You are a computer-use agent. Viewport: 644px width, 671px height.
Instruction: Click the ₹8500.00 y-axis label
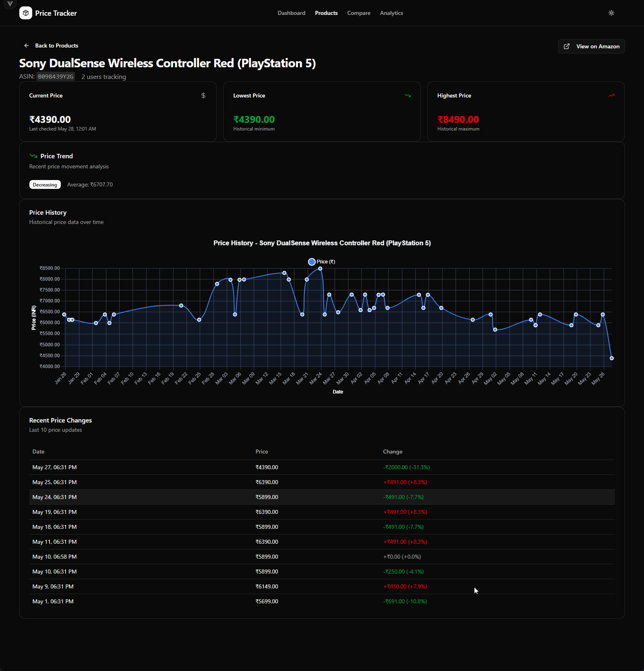[50, 268]
